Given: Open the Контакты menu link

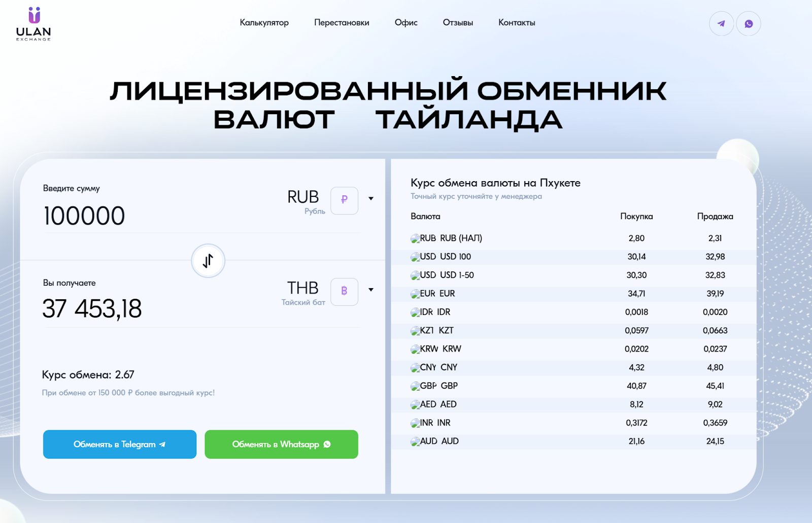Looking at the screenshot, I should pyautogui.click(x=517, y=23).
